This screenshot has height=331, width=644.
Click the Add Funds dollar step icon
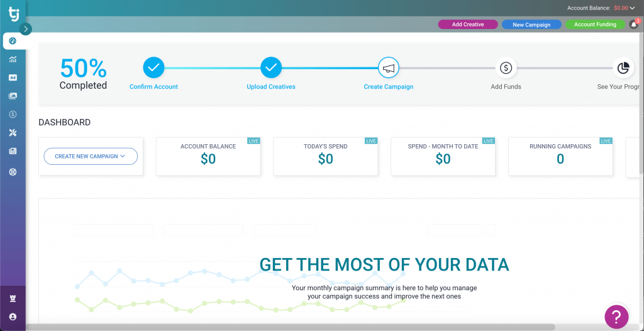click(506, 68)
